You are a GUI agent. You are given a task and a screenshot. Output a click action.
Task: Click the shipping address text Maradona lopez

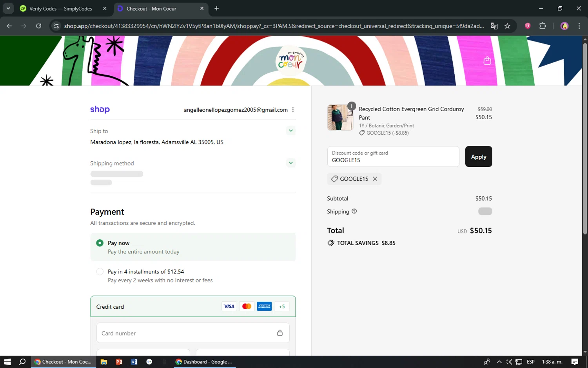pyautogui.click(x=157, y=142)
